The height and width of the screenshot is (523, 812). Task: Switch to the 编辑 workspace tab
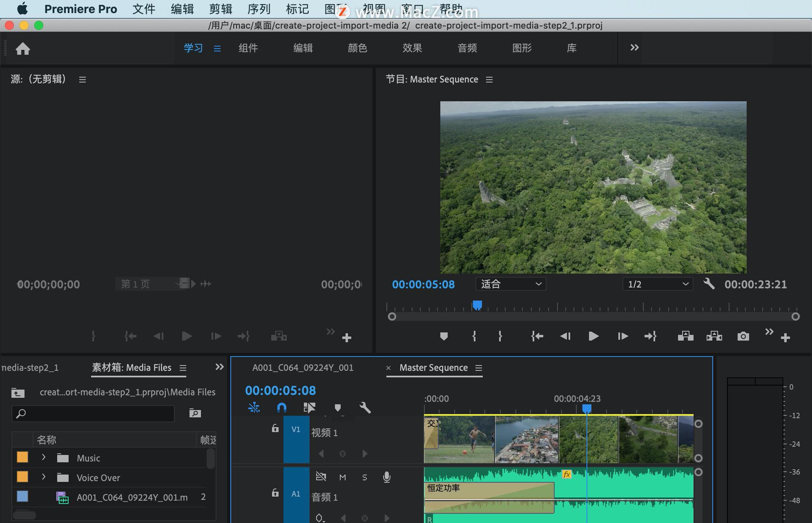tap(303, 48)
